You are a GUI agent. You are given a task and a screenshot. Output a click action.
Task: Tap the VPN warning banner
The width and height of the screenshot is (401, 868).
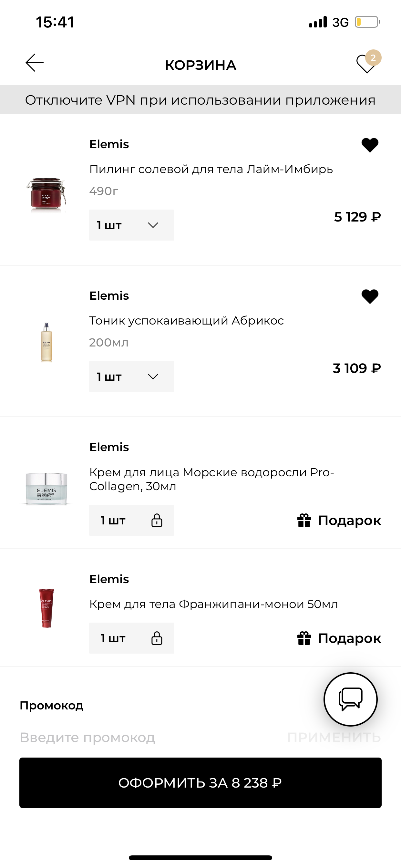[200, 100]
